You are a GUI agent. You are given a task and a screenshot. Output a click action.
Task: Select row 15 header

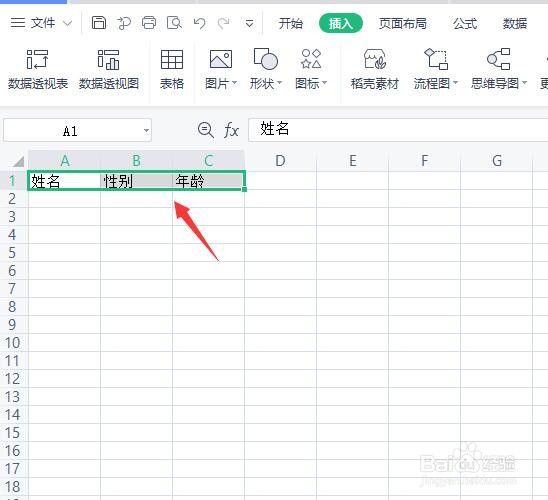coord(13,433)
